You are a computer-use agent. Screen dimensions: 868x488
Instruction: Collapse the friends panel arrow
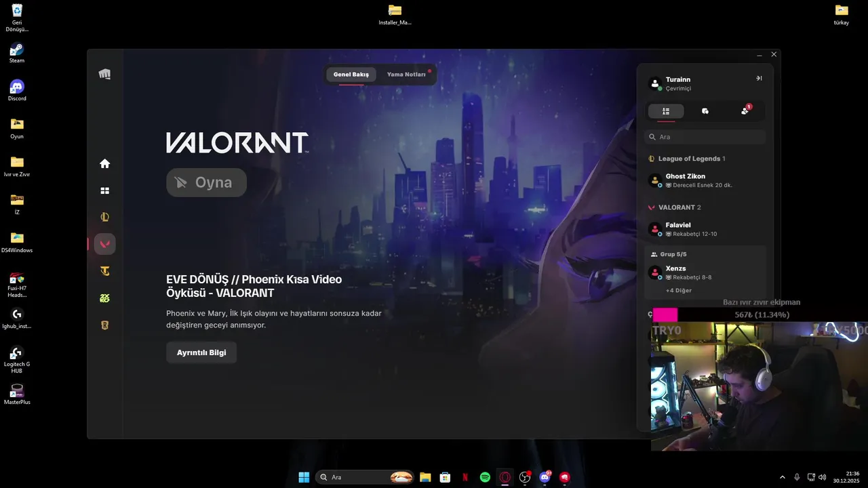759,79
